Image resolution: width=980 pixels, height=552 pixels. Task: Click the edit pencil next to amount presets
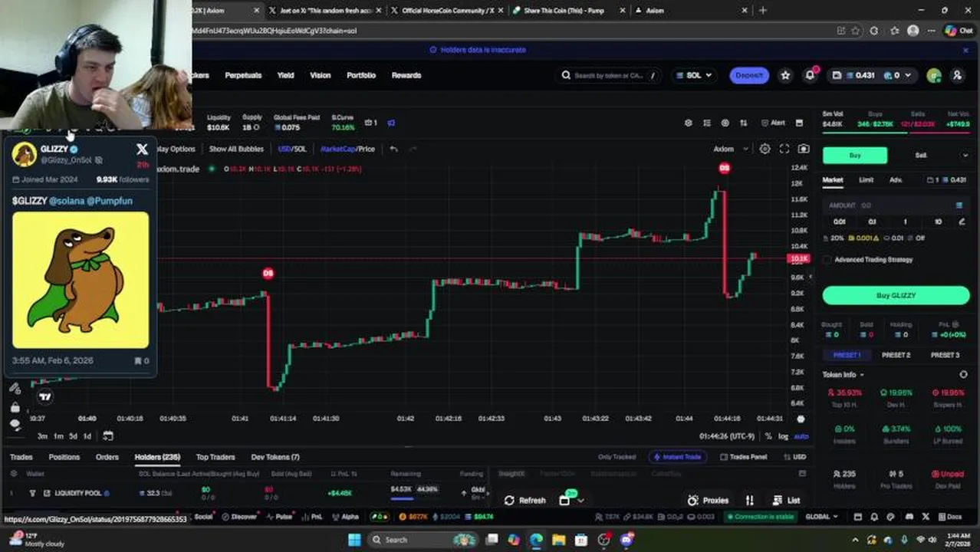click(x=962, y=222)
